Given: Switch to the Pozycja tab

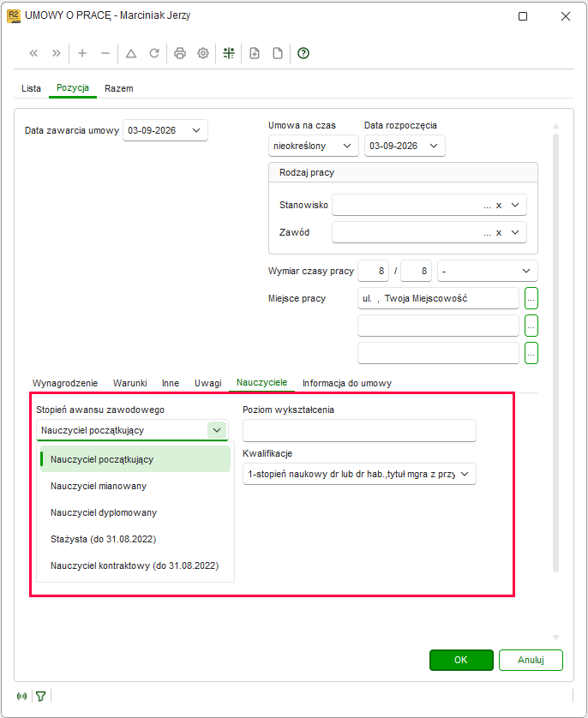Looking at the screenshot, I should pyautogui.click(x=73, y=88).
